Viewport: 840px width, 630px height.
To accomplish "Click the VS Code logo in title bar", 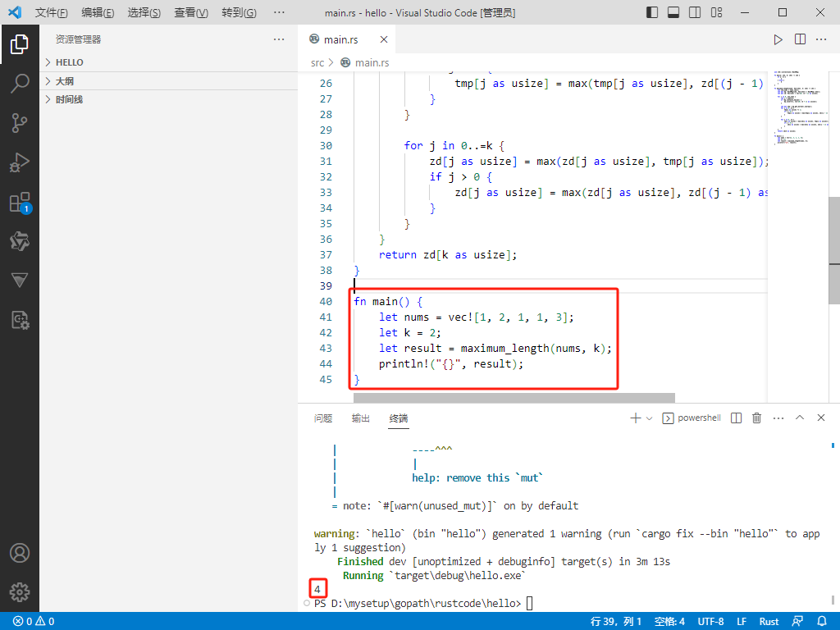I will pos(15,12).
